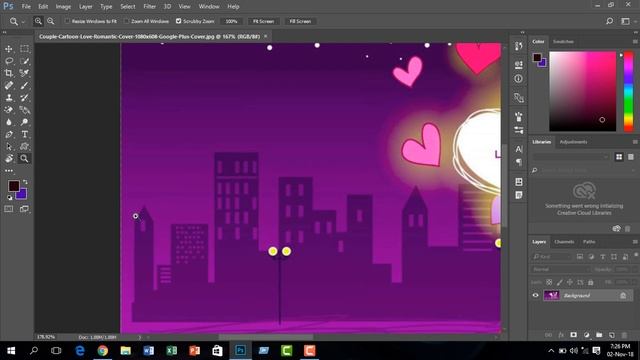The image size is (640, 360).
Task: Open the search icon in options bar
Action: tap(609, 21)
